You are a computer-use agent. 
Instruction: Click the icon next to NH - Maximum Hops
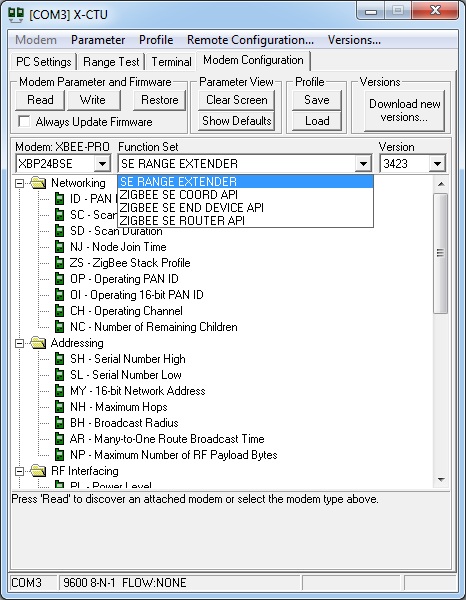coord(60,407)
